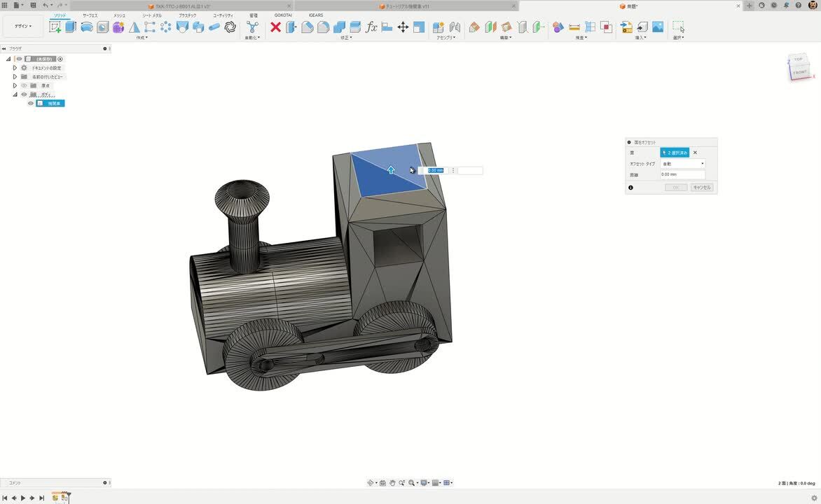Click the Interference inspect icon
This screenshot has width=821, height=504.
coord(607,27)
